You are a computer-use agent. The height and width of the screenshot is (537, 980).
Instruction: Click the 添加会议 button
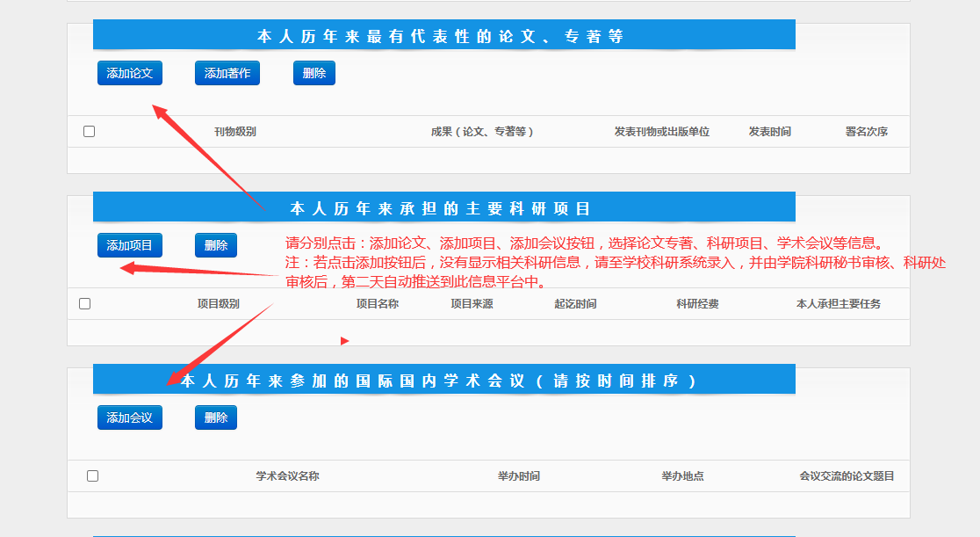pos(130,418)
